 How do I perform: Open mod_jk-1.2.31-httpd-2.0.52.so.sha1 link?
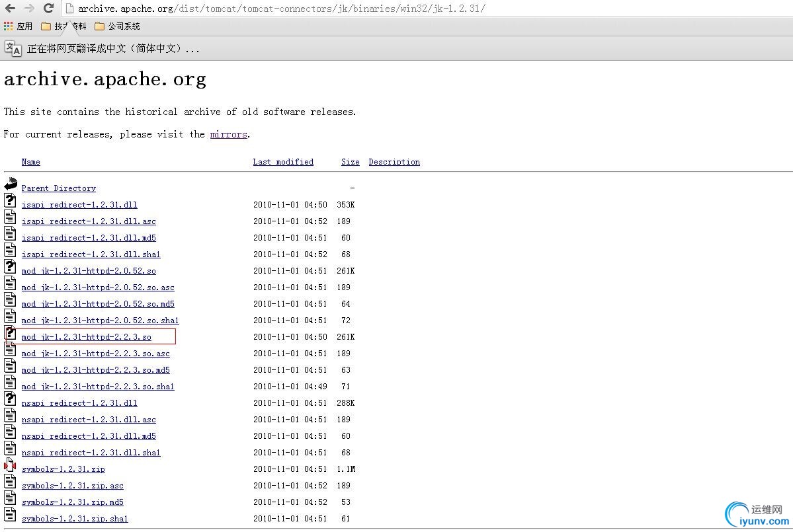pyautogui.click(x=100, y=321)
